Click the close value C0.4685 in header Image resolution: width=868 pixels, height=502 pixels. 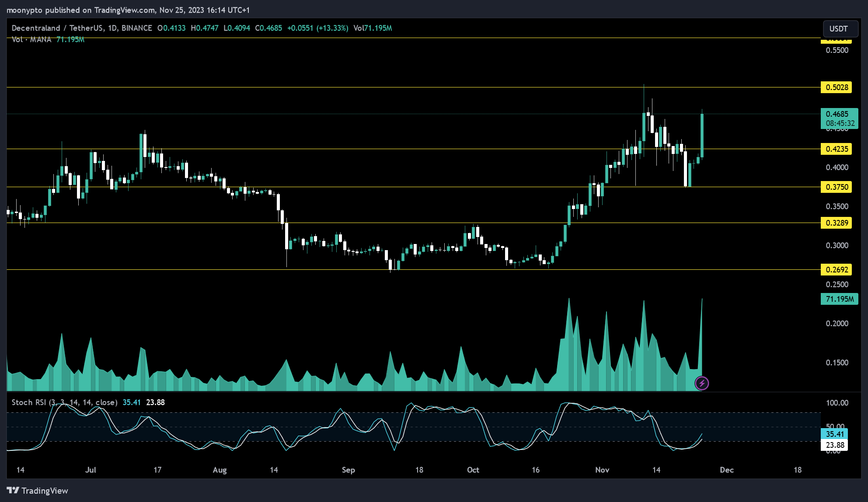[268, 28]
